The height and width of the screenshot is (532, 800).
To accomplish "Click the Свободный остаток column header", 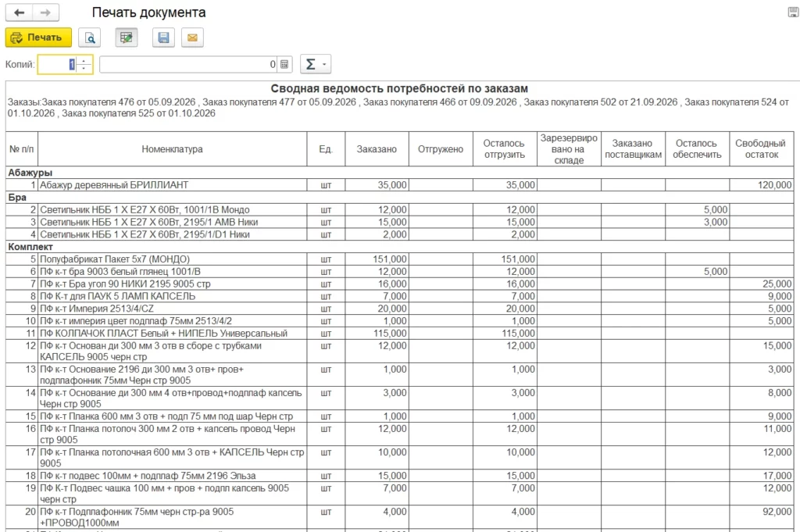I will [762, 149].
